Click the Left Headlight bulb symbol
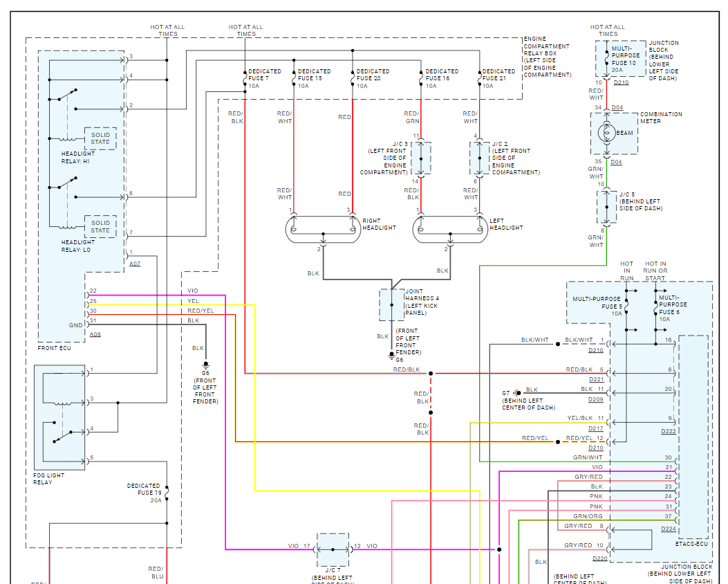This screenshot has width=728, height=584. (x=450, y=229)
